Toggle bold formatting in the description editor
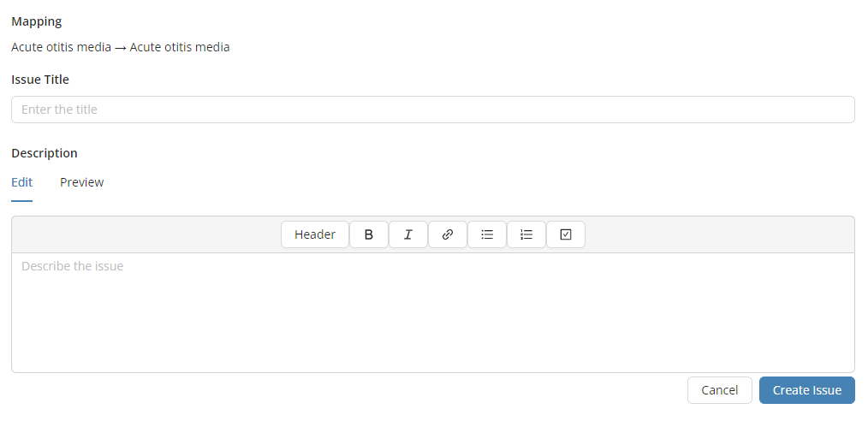This screenshot has width=868, height=421. coord(369,234)
